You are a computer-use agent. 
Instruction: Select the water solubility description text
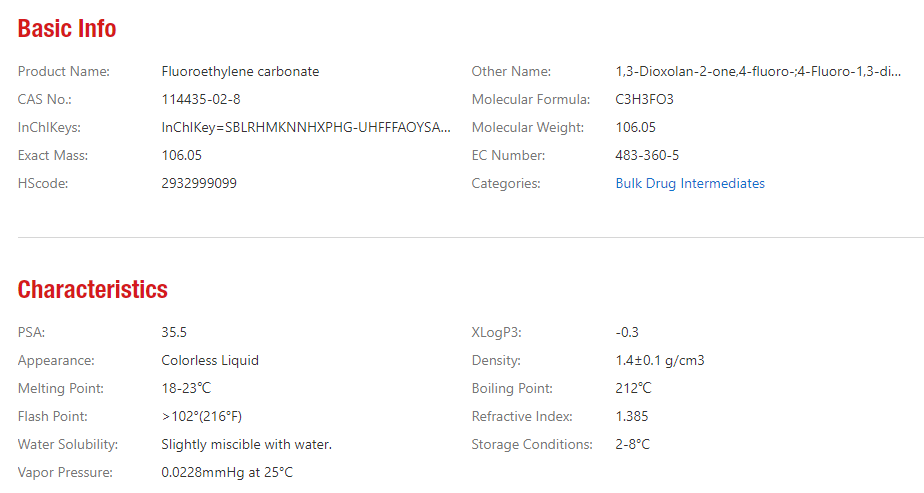click(x=246, y=444)
